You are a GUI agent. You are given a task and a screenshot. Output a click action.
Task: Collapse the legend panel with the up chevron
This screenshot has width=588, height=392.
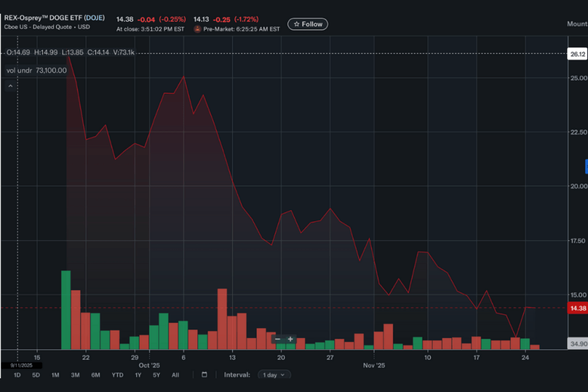10,85
